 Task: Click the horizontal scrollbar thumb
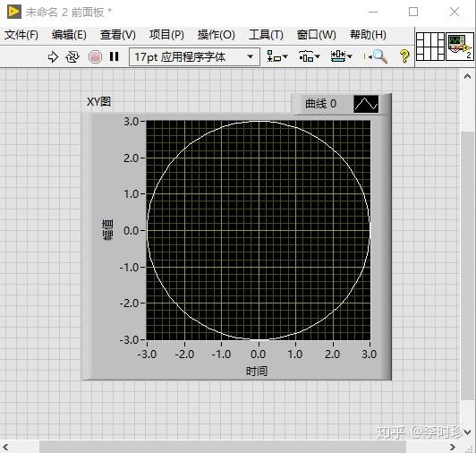pyautogui.click(x=223, y=447)
